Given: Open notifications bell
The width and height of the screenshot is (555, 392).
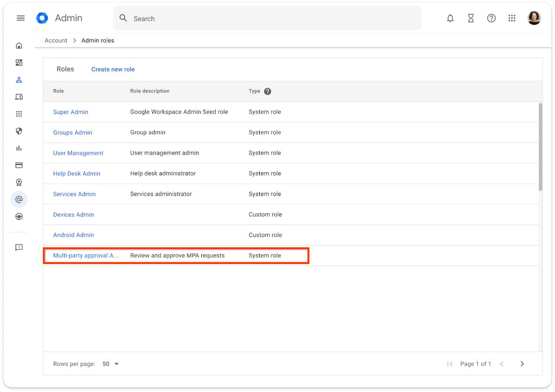Looking at the screenshot, I should pos(450,18).
